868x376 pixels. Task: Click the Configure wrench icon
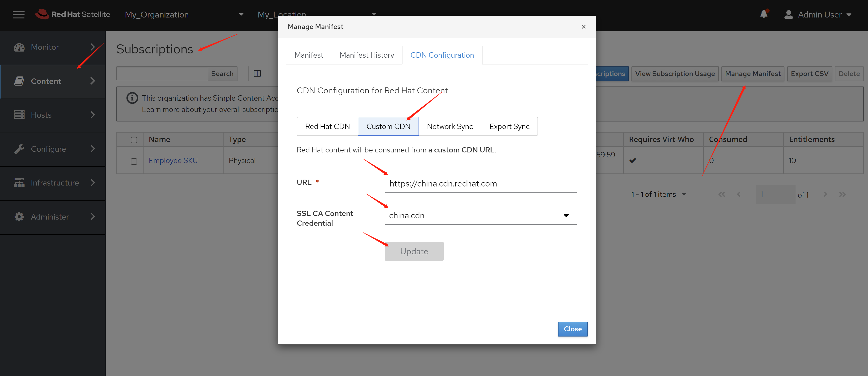(x=19, y=149)
